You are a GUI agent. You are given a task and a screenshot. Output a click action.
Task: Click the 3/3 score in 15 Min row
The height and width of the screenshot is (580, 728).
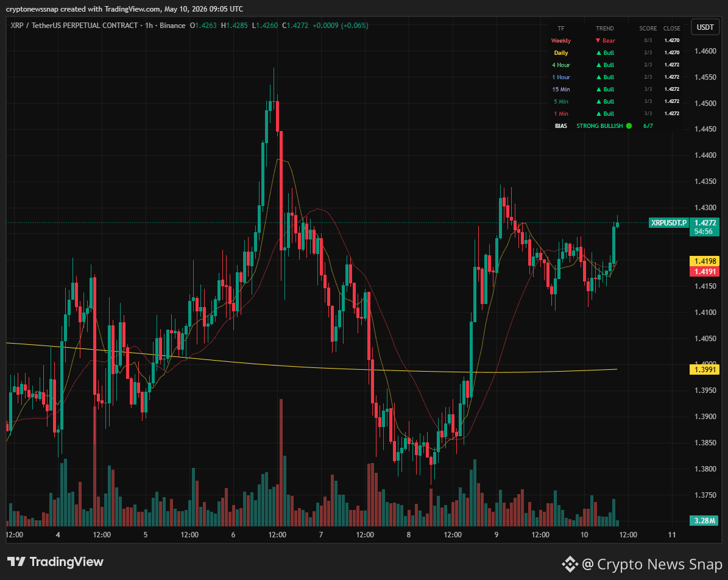[648, 89]
